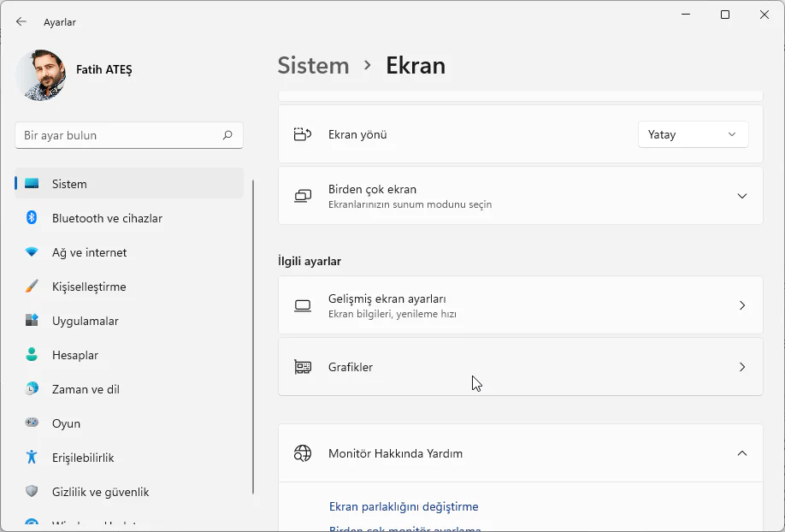The width and height of the screenshot is (785, 532).
Task: Go to Kişiselleştirme settings
Action: click(129, 287)
